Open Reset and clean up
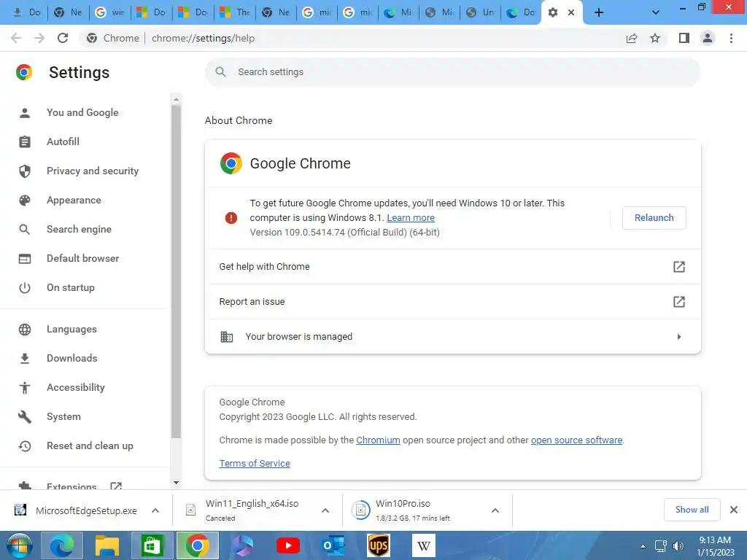The width and height of the screenshot is (747, 560). tap(90, 446)
